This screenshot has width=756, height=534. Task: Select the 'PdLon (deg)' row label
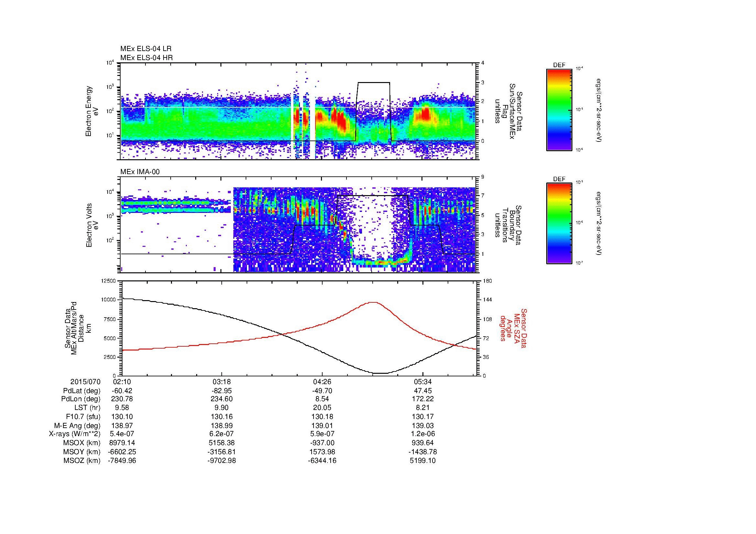pos(81,399)
